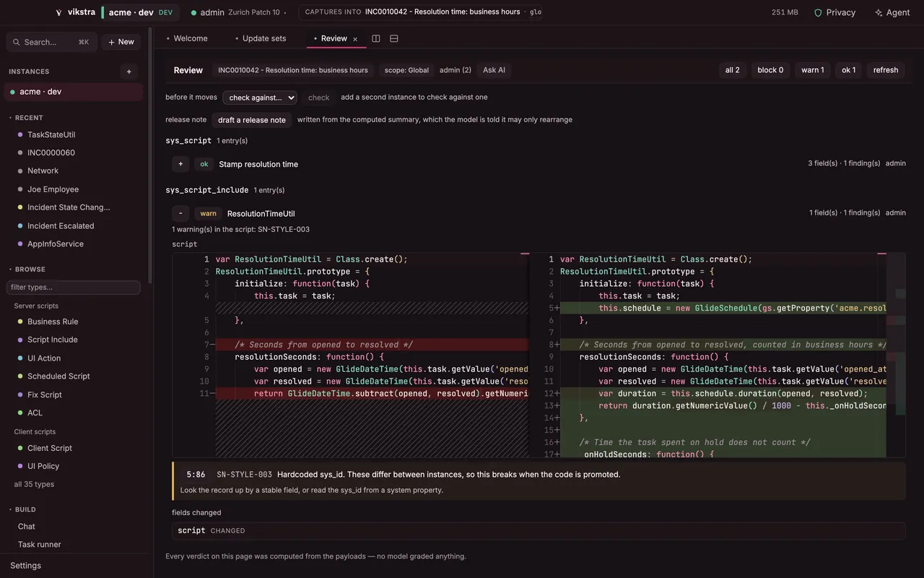924x578 pixels.
Task: Click the SN-STYLE-003 finding code
Action: point(245,475)
